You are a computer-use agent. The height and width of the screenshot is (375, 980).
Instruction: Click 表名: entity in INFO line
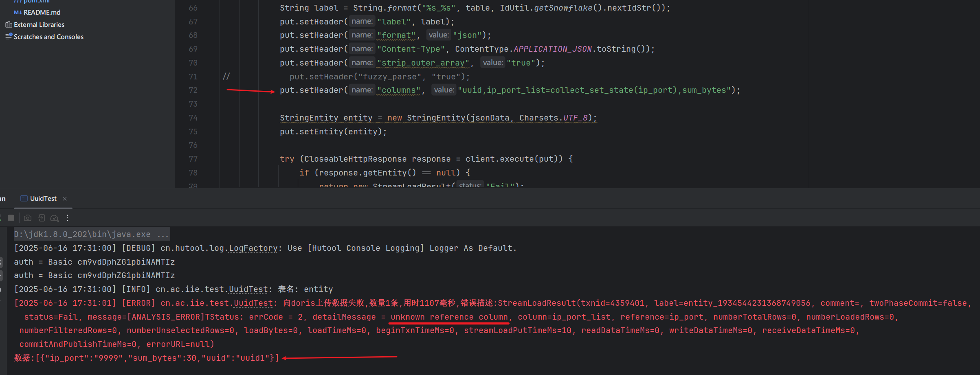305,289
